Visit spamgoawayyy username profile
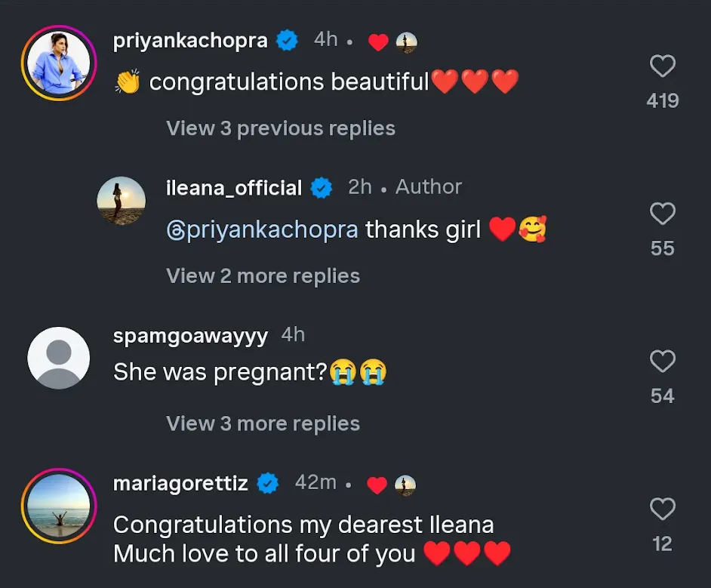The image size is (711, 588). 190,336
